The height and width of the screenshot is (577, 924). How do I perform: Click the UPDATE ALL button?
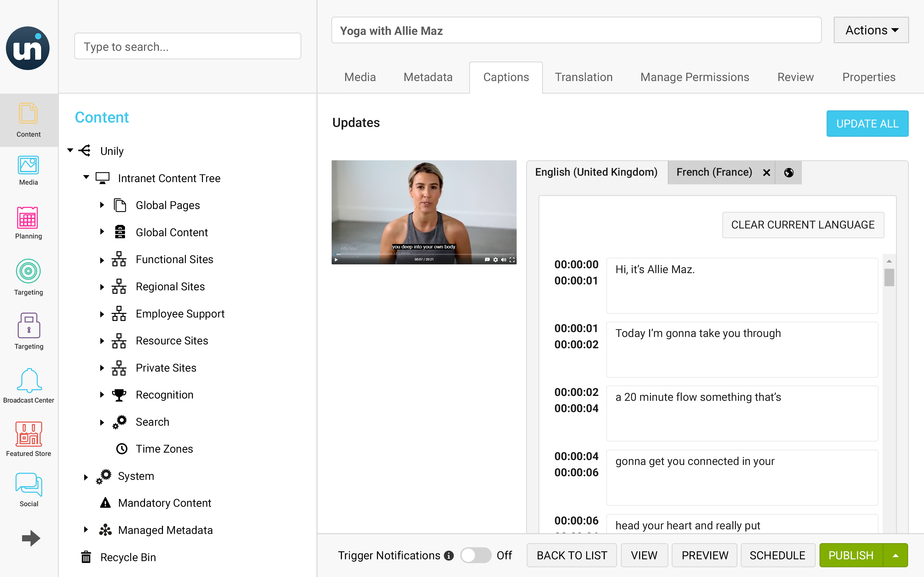[867, 124]
